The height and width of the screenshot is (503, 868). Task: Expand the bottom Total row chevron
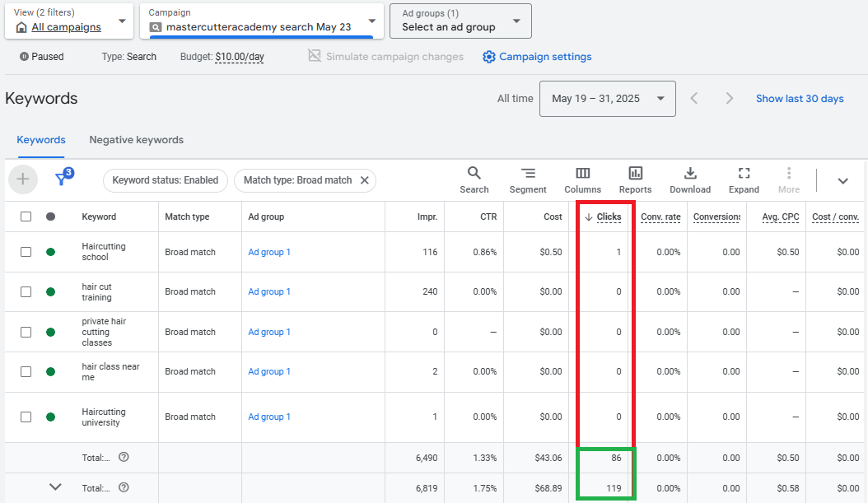pyautogui.click(x=55, y=487)
